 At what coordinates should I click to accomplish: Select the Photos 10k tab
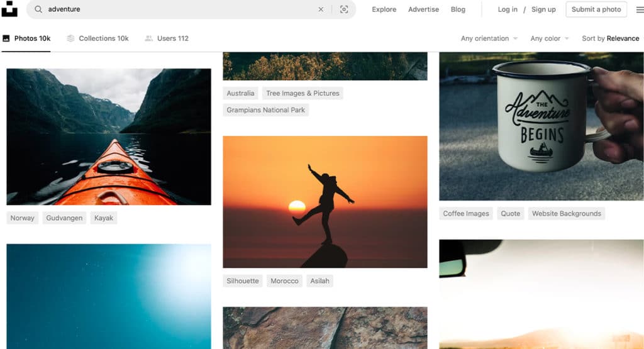[26, 38]
